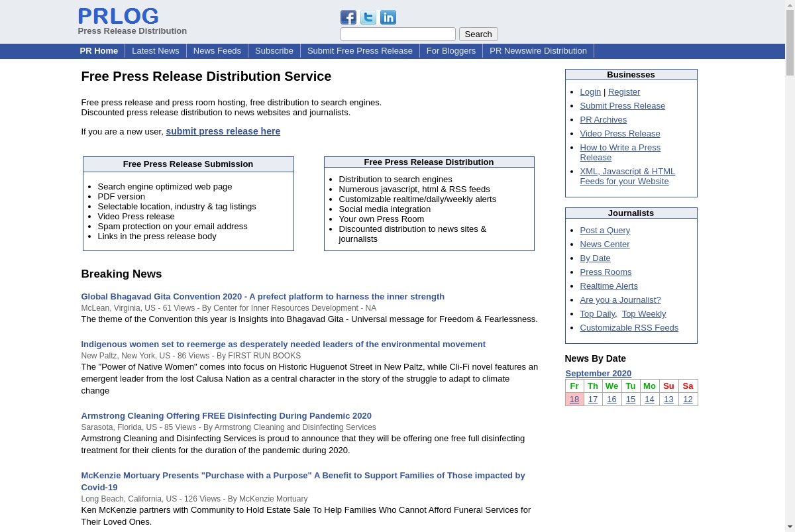
Task: Open News Feeds menu item
Action: pos(217,51)
